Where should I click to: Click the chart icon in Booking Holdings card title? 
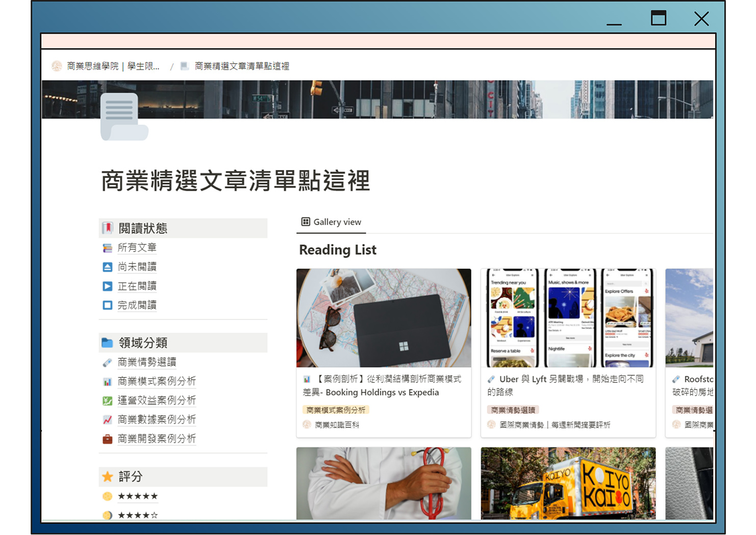click(307, 379)
